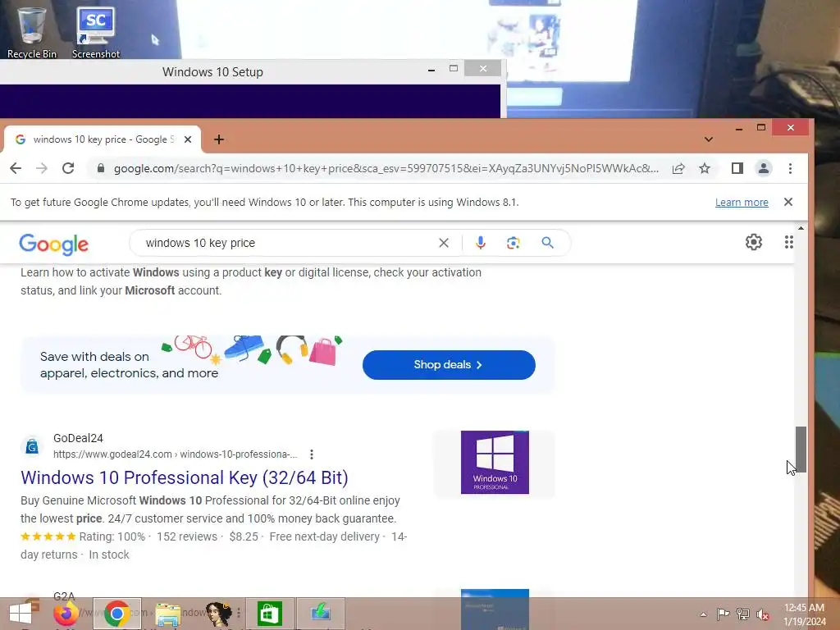
Task: Open muted volume tray icon
Action: coord(763,614)
